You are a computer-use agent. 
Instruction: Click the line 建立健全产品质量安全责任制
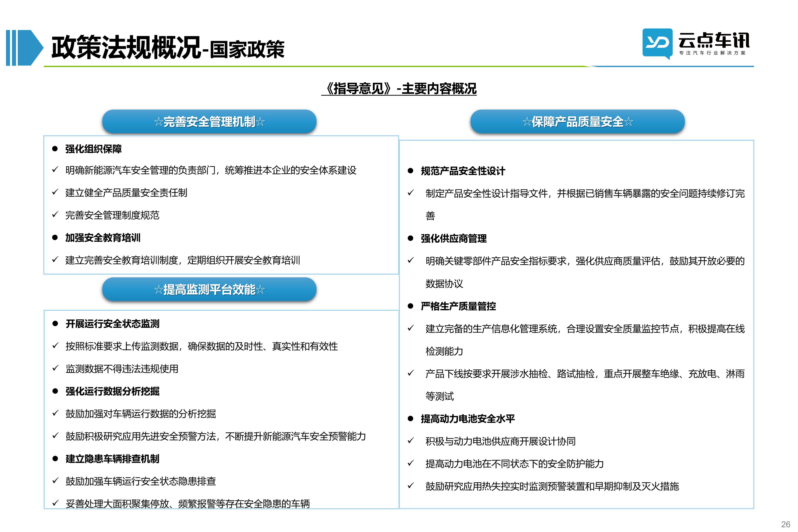click(x=126, y=193)
